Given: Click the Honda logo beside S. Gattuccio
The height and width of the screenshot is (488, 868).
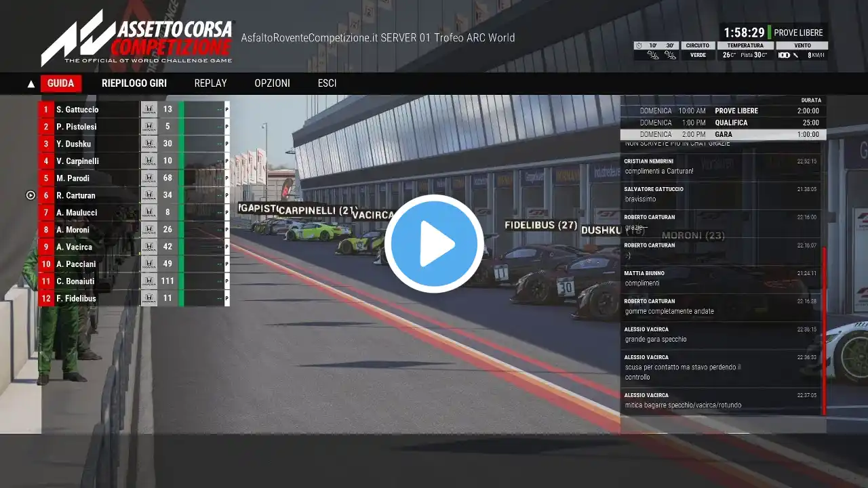Looking at the screenshot, I should coord(149,109).
